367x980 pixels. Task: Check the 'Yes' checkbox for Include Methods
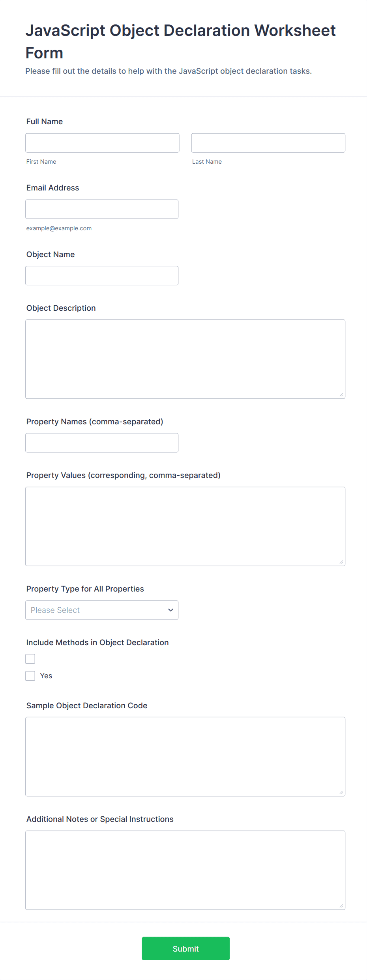pyautogui.click(x=30, y=676)
